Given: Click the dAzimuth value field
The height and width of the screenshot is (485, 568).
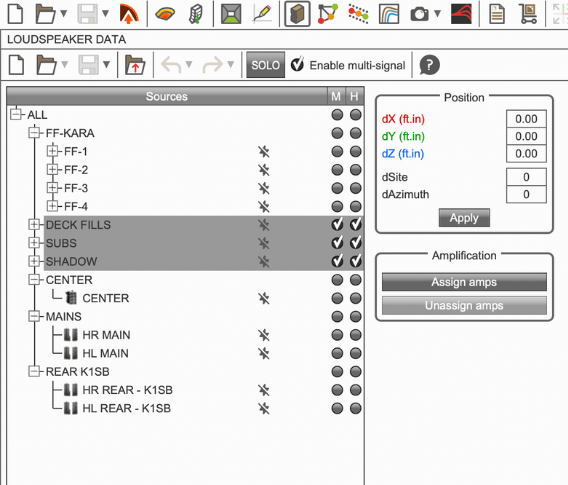Looking at the screenshot, I should (x=526, y=195).
